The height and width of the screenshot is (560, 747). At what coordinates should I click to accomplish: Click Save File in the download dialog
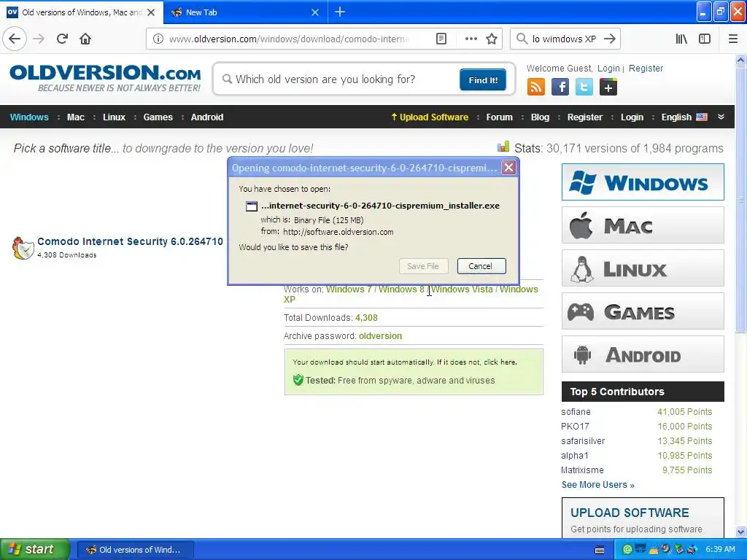point(424,266)
